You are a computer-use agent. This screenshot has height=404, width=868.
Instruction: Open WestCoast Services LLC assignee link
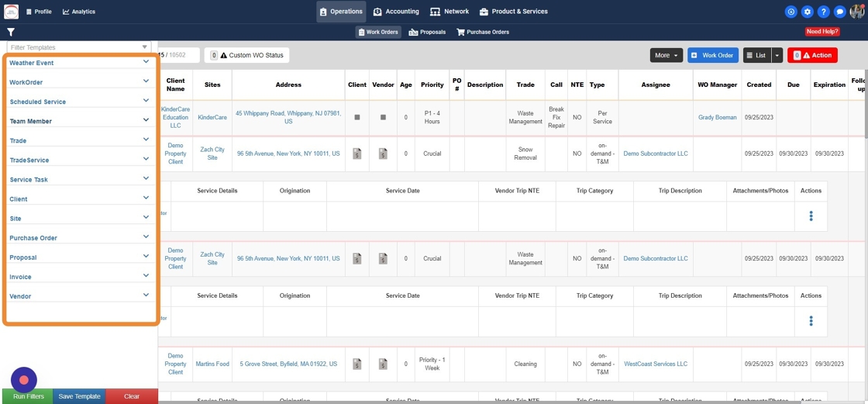point(656,364)
